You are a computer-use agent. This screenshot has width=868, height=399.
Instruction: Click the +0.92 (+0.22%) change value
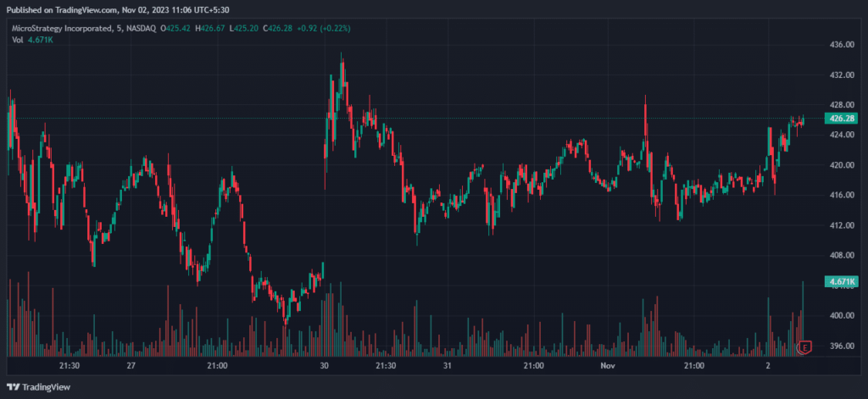coord(332,28)
